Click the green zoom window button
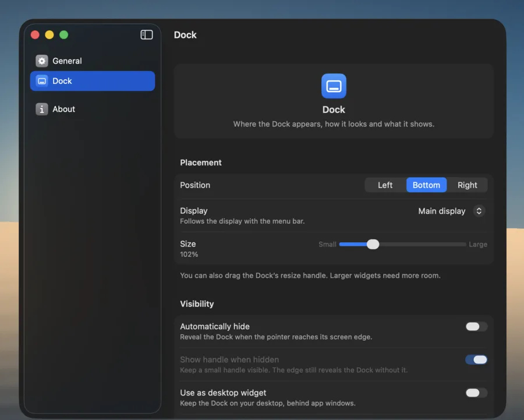Image resolution: width=524 pixels, height=420 pixels. (64, 35)
